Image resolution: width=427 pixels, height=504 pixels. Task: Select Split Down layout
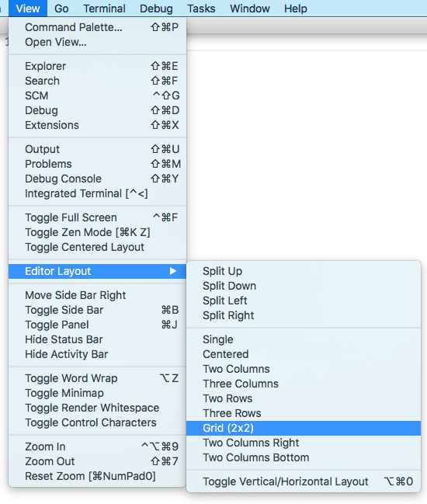tap(304, 286)
